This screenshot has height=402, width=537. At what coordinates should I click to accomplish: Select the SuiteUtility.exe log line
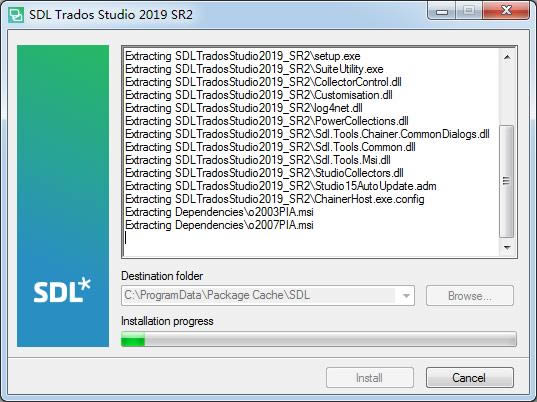tap(254, 69)
